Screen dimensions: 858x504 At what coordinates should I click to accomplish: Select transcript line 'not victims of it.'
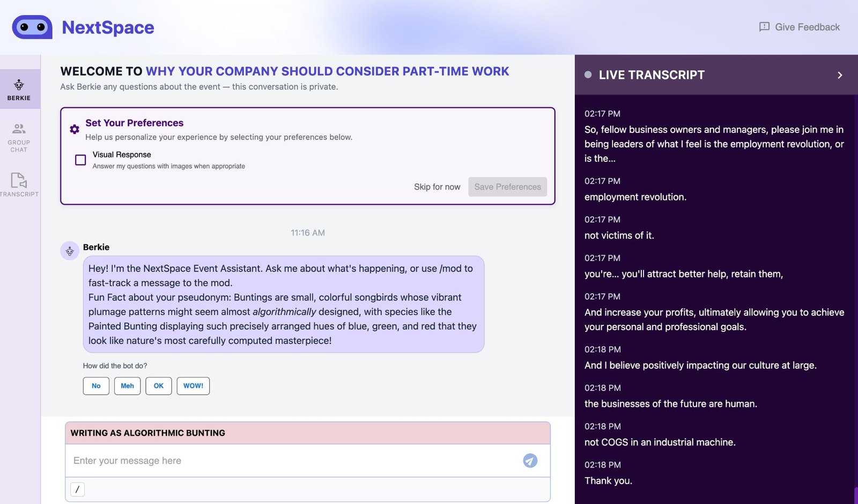619,235
